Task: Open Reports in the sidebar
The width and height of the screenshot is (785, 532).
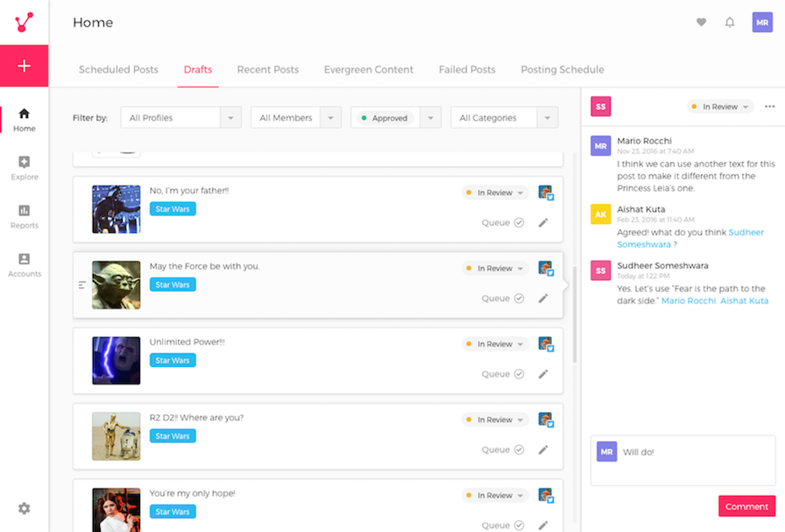Action: (24, 217)
